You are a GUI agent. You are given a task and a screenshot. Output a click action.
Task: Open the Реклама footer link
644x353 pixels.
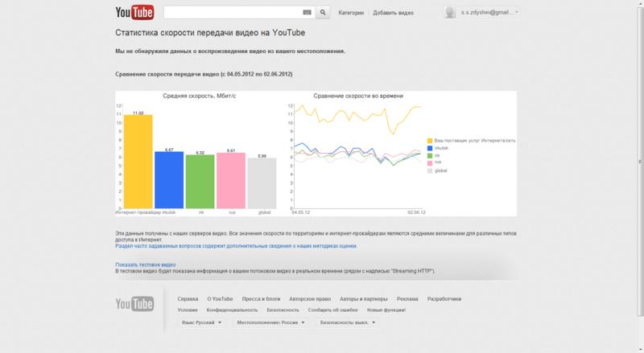pyautogui.click(x=407, y=299)
